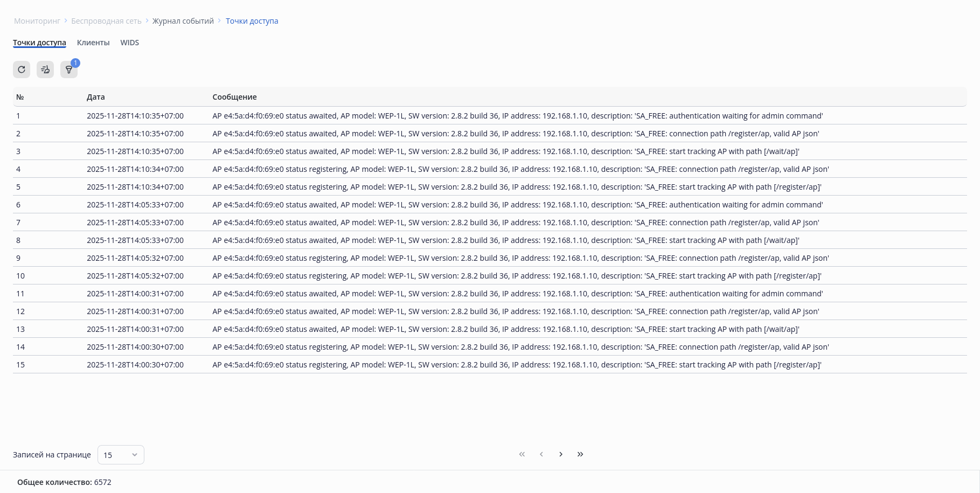This screenshot has width=980, height=493.
Task: Open the Журнал событий breadcrumb
Action: tap(183, 21)
